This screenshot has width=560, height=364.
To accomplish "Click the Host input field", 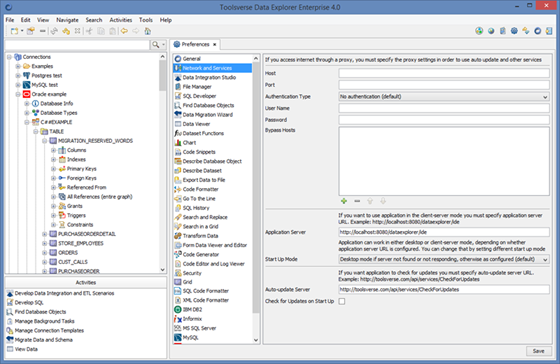I will click(x=444, y=73).
